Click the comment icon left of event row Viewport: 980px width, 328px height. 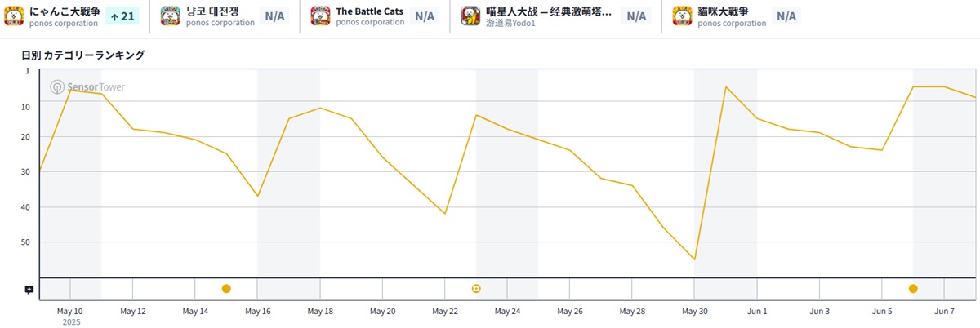pos(29,290)
